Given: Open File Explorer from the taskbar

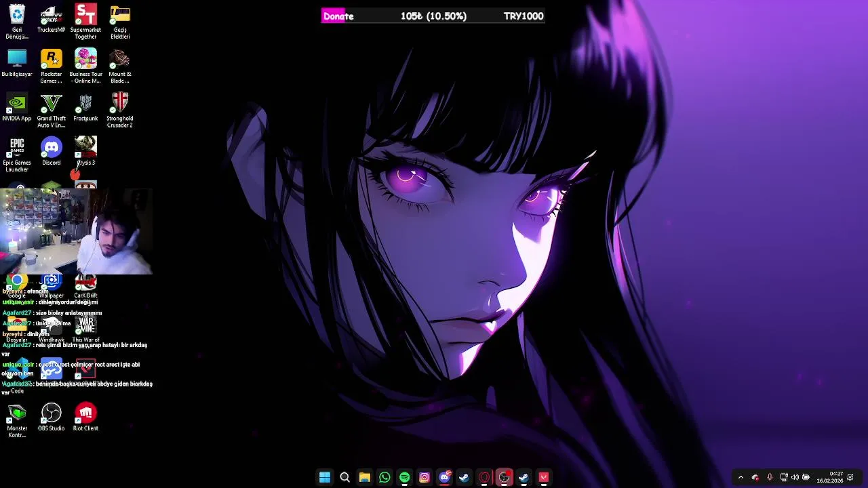Looking at the screenshot, I should [x=364, y=477].
